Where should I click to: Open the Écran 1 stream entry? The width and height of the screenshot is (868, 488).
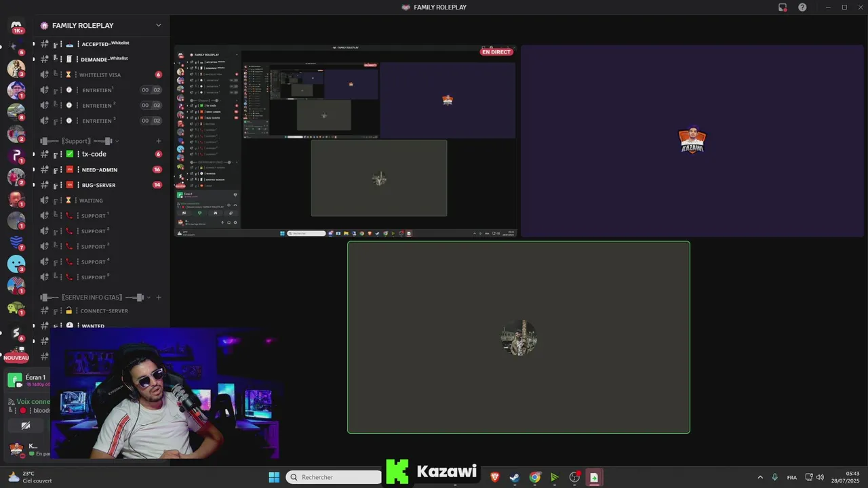[x=28, y=380]
